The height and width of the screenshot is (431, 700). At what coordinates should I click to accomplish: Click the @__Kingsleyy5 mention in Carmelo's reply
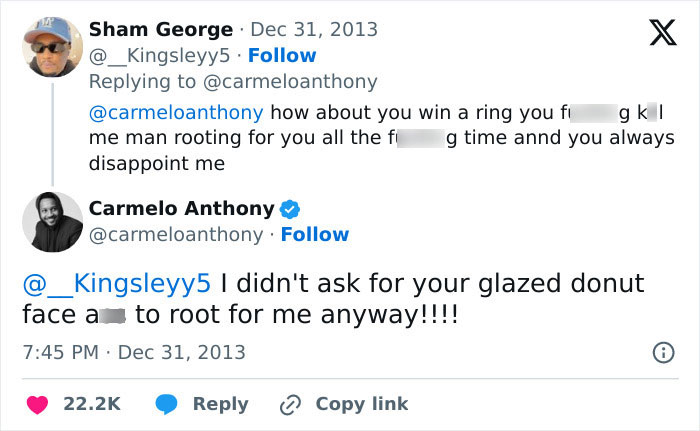117,283
